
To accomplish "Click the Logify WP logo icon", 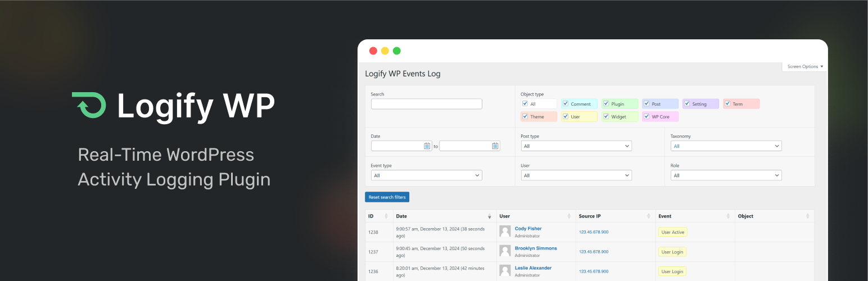I will click(89, 105).
